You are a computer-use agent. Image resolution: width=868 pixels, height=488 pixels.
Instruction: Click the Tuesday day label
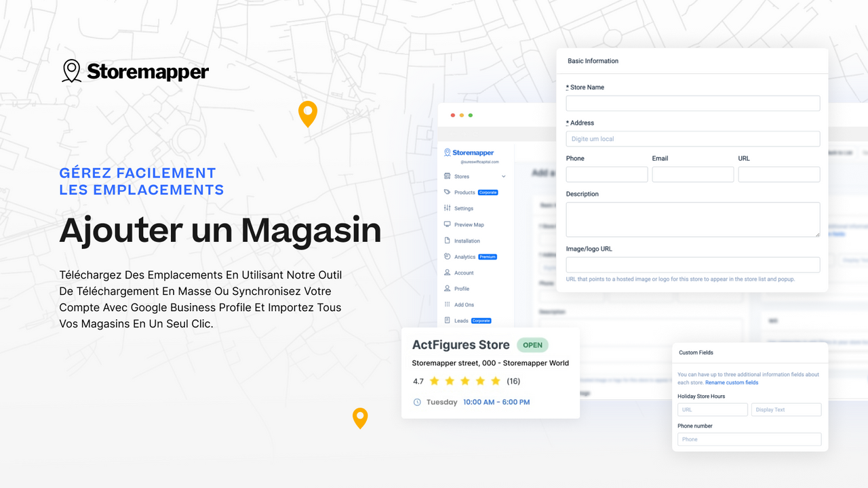click(x=441, y=402)
